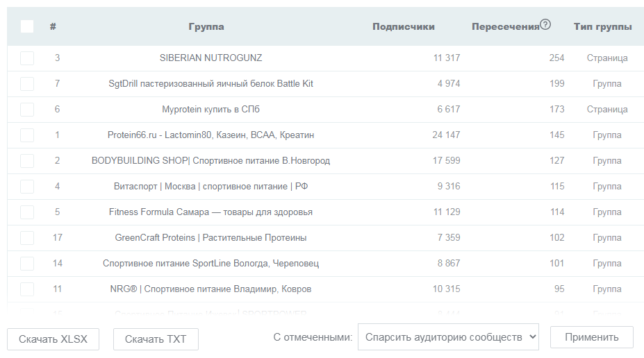Open the 'Спарсить аудиторию сообществ' dropdown
The height and width of the screenshot is (358, 644).
[448, 337]
